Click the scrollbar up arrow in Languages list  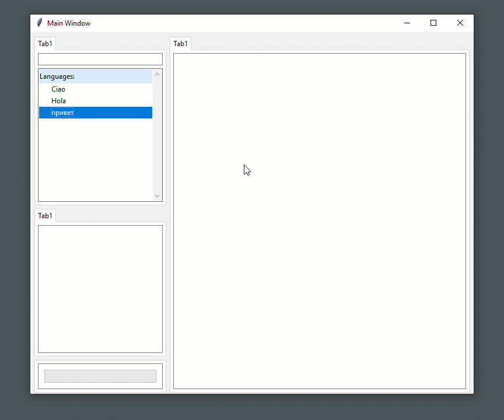click(157, 74)
